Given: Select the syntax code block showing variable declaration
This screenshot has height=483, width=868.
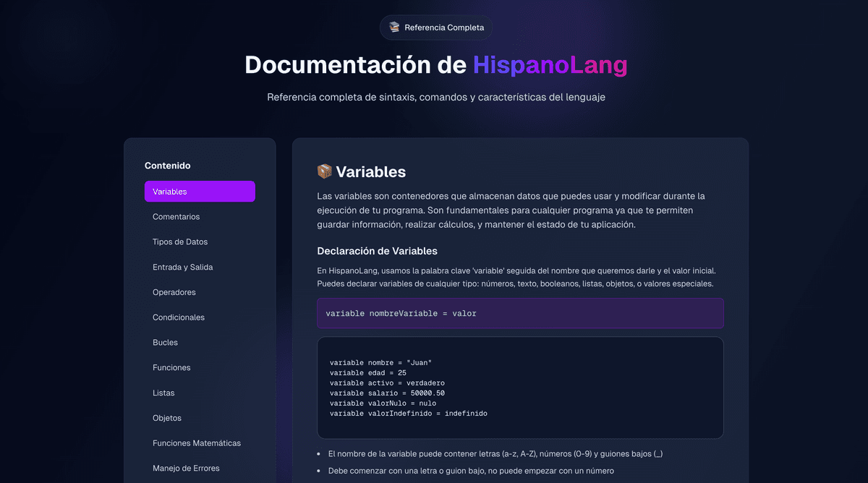Looking at the screenshot, I should pos(520,313).
